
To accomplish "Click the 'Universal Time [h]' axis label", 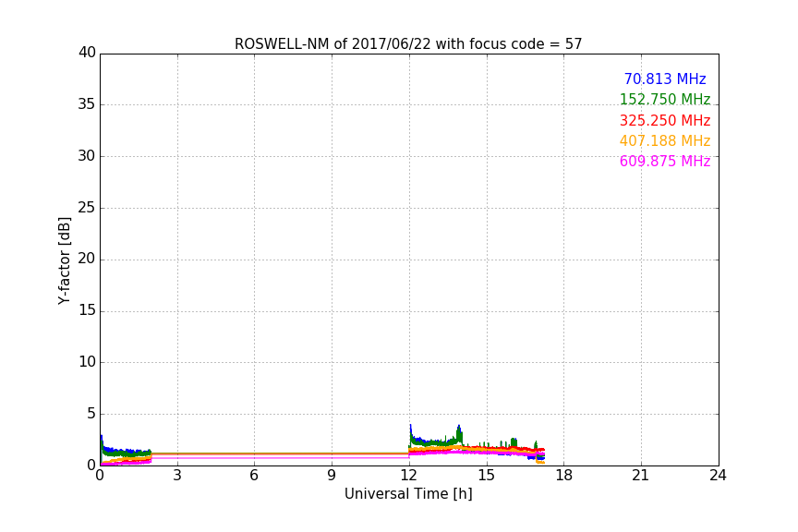I will 408,494.
